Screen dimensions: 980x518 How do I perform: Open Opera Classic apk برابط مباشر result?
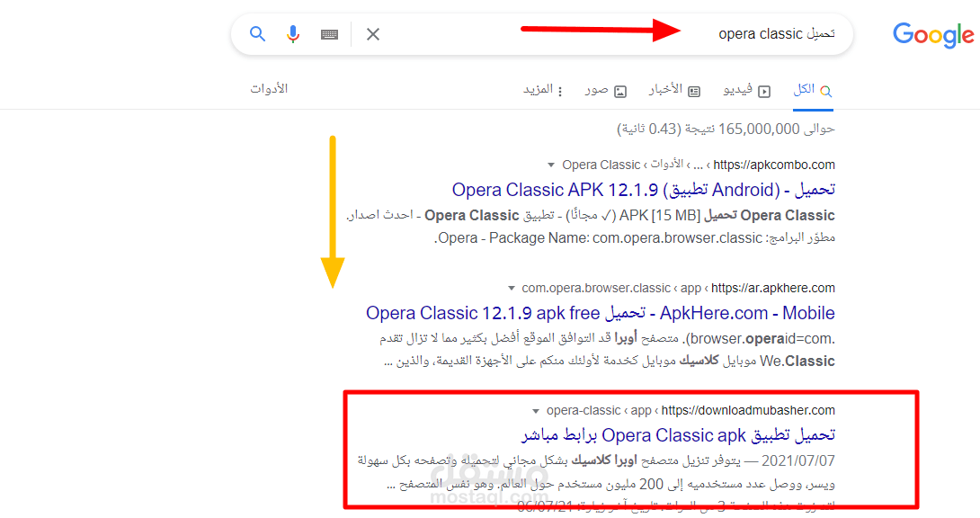click(678, 435)
